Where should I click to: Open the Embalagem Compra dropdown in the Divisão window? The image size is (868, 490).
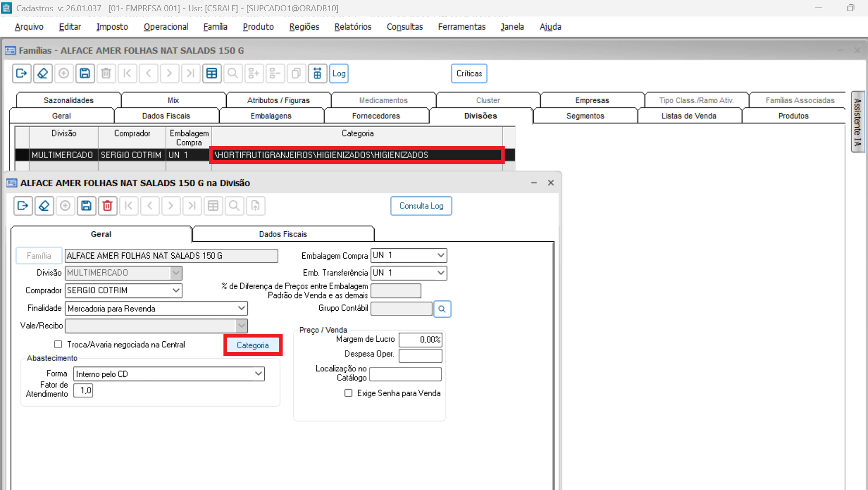[441, 255]
